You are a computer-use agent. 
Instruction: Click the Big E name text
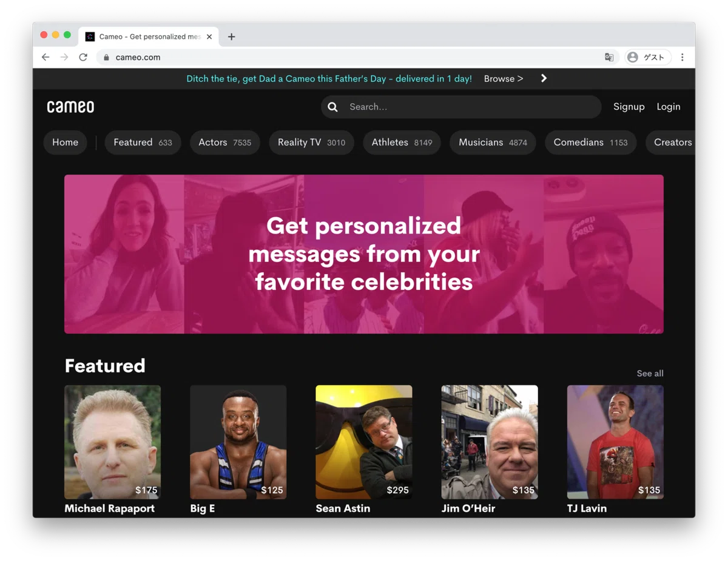coord(202,508)
